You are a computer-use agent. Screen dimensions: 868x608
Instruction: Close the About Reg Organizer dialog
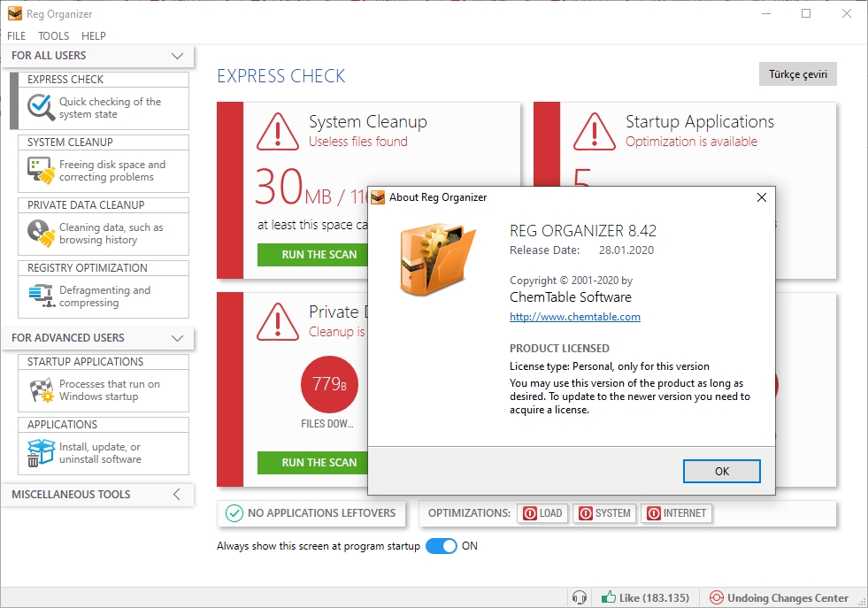tap(762, 197)
